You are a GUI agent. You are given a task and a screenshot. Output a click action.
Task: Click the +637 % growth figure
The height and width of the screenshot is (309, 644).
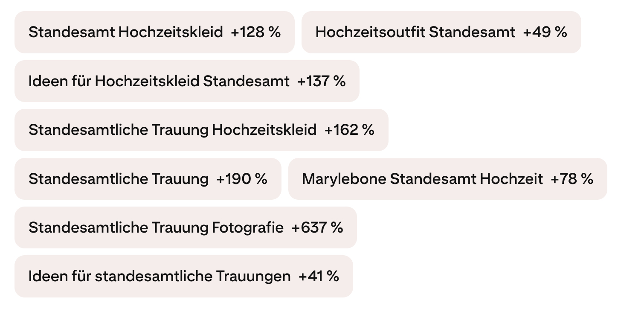click(317, 227)
